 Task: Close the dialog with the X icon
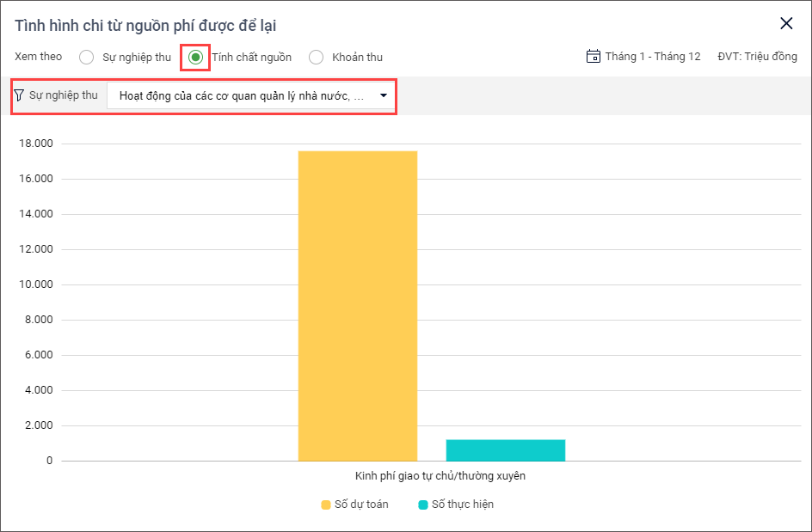(786, 24)
